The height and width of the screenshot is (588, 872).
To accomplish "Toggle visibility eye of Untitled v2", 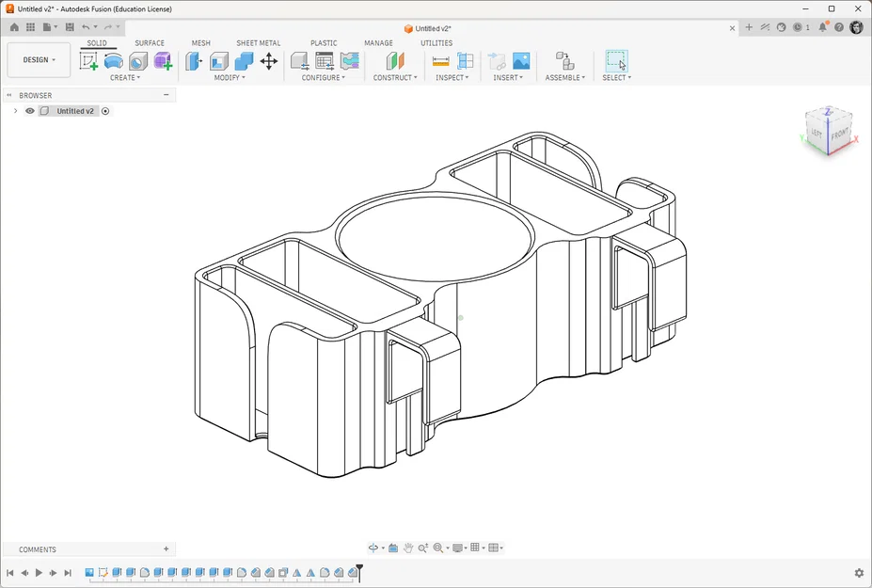I will 30,111.
